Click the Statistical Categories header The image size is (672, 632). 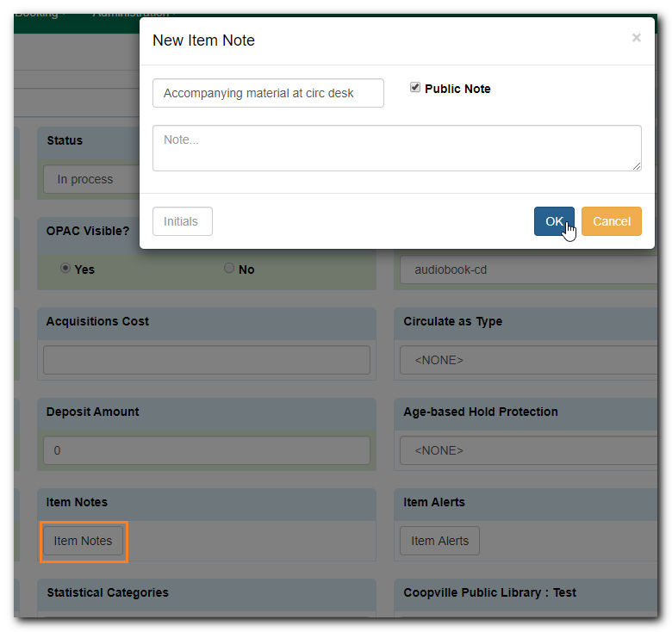click(x=108, y=592)
